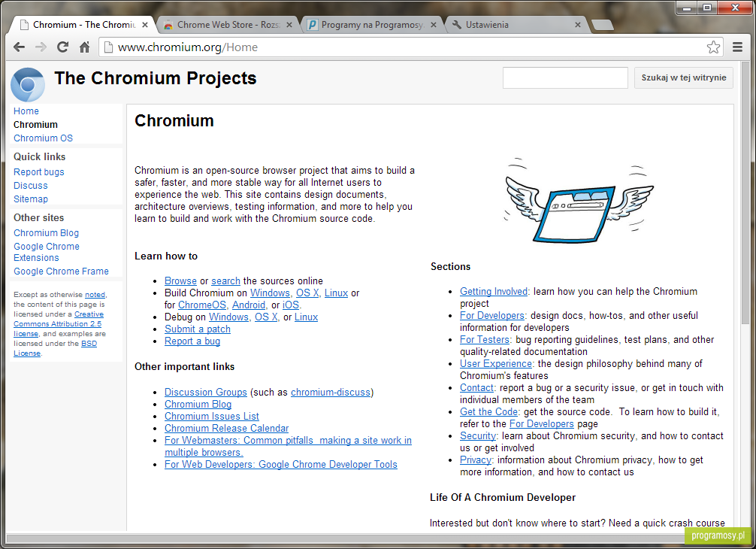
Task: Open For Web Developers: Google Chrome Developer Tools
Action: [280, 465]
